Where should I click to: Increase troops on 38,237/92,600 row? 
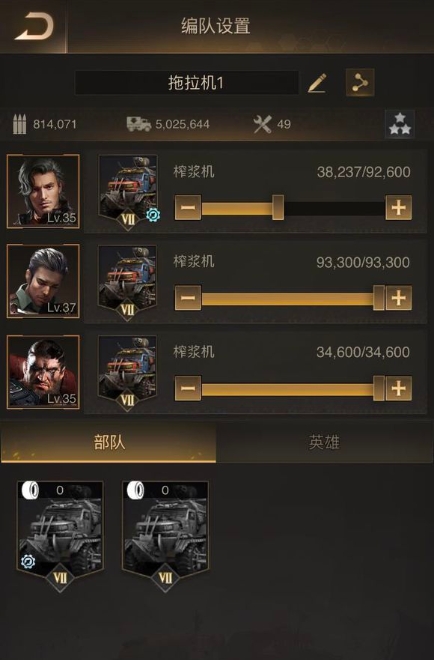click(x=399, y=208)
